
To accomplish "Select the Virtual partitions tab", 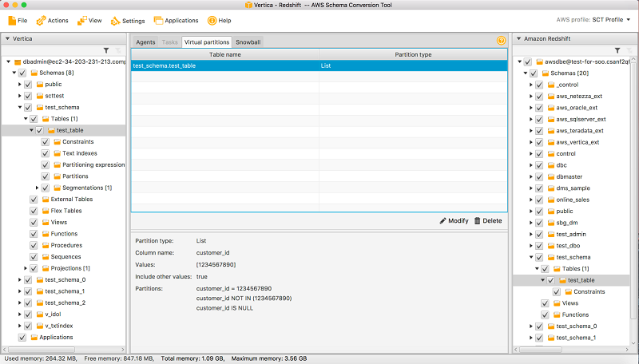I will pos(207,42).
